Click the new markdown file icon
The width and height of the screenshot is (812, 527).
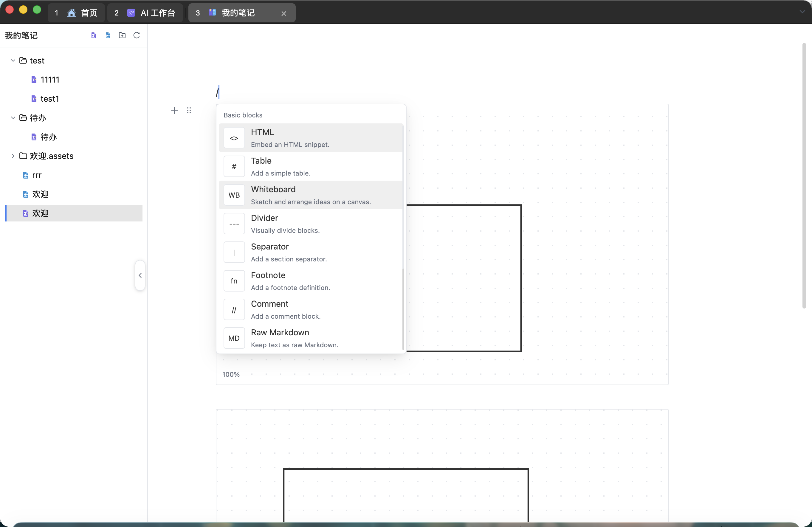pos(108,35)
